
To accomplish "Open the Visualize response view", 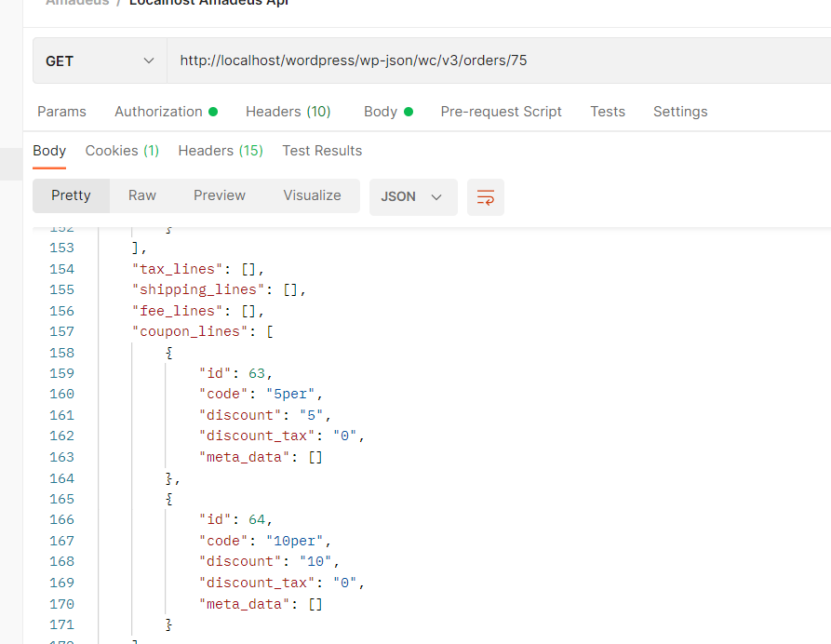I will (x=312, y=195).
